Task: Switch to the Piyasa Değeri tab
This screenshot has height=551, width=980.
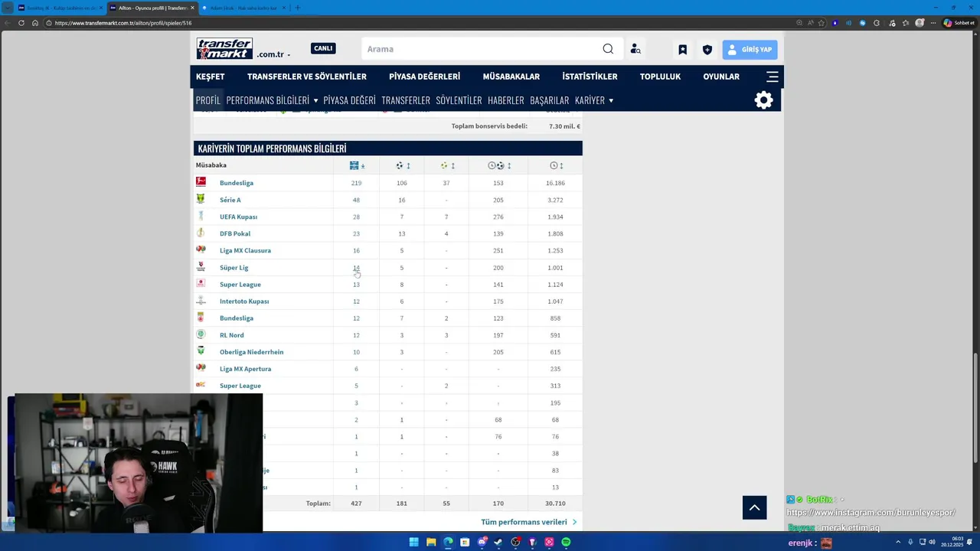Action: (x=349, y=100)
